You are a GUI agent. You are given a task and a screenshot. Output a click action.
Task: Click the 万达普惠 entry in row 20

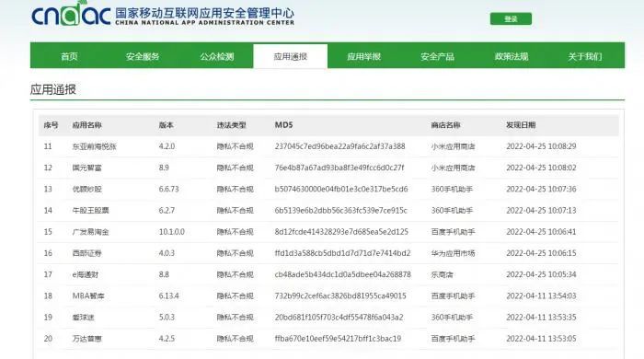click(x=87, y=339)
